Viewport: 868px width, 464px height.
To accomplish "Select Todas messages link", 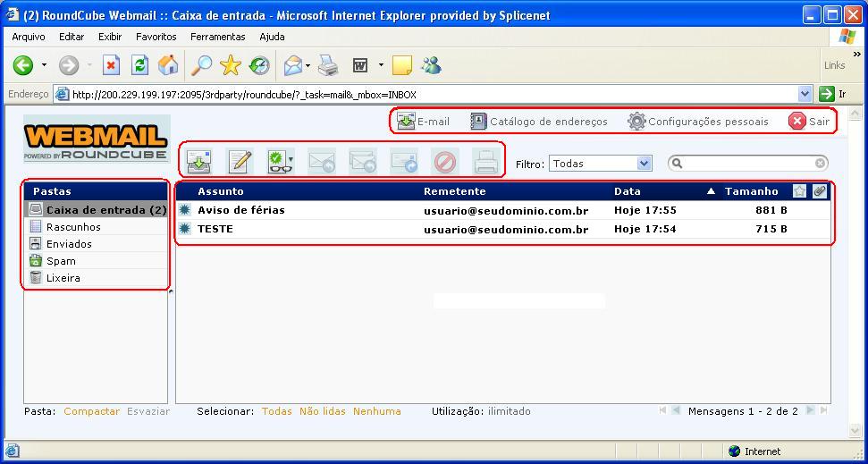I will click(277, 411).
